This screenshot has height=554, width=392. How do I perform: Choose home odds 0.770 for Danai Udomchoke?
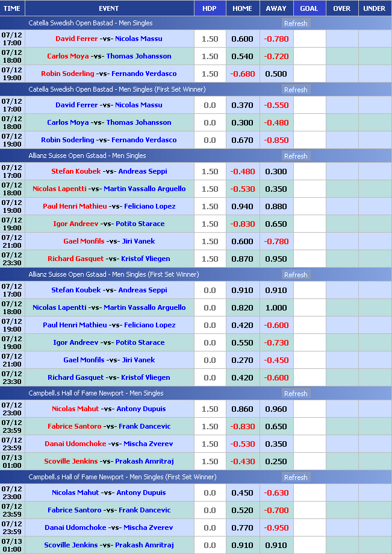coord(242,527)
